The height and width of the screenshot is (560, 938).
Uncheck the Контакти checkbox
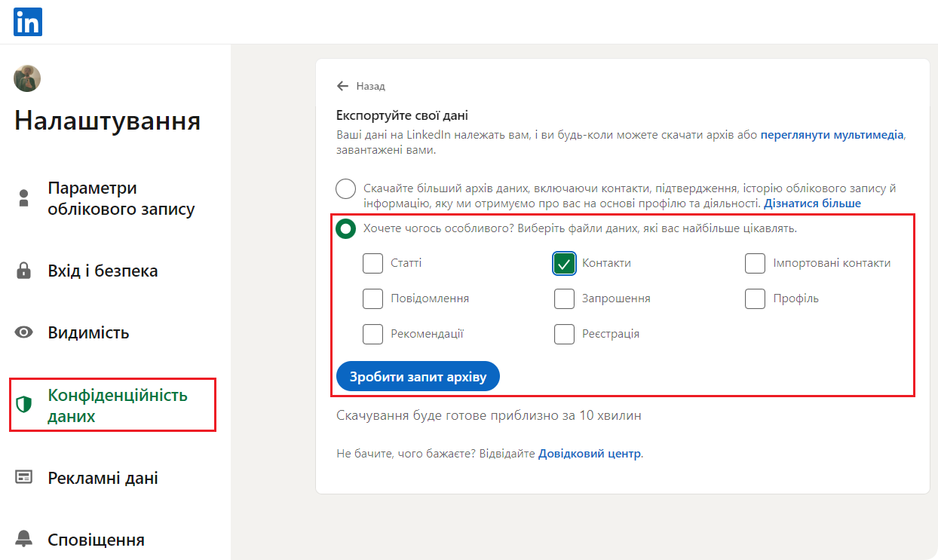click(x=565, y=263)
